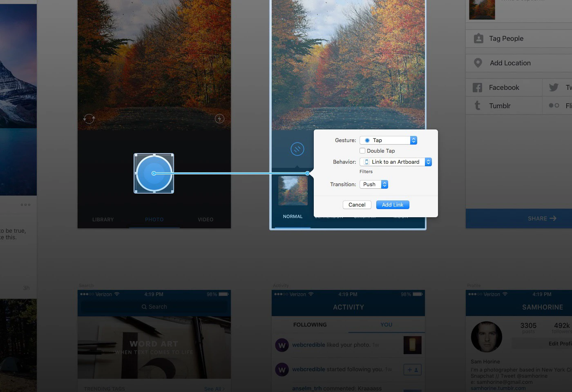The height and width of the screenshot is (392, 572).
Task: Click the Twitter bird icon
Action: tap(554, 87)
